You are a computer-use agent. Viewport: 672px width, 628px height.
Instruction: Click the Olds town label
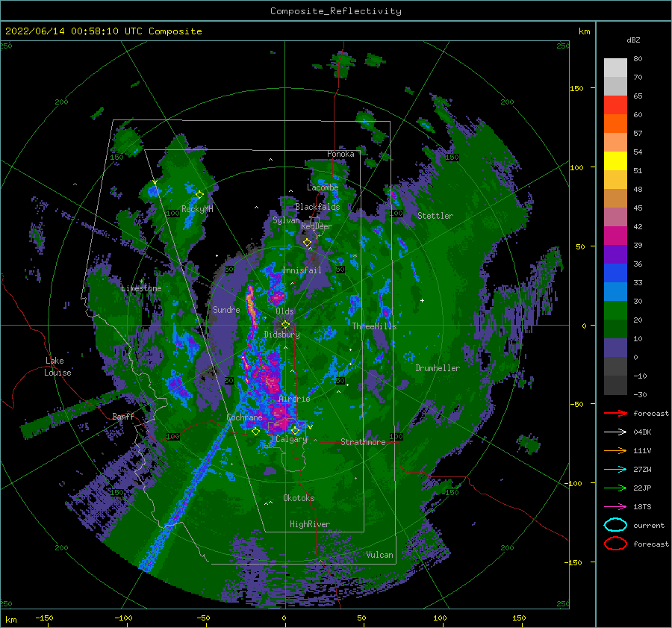[x=284, y=311]
